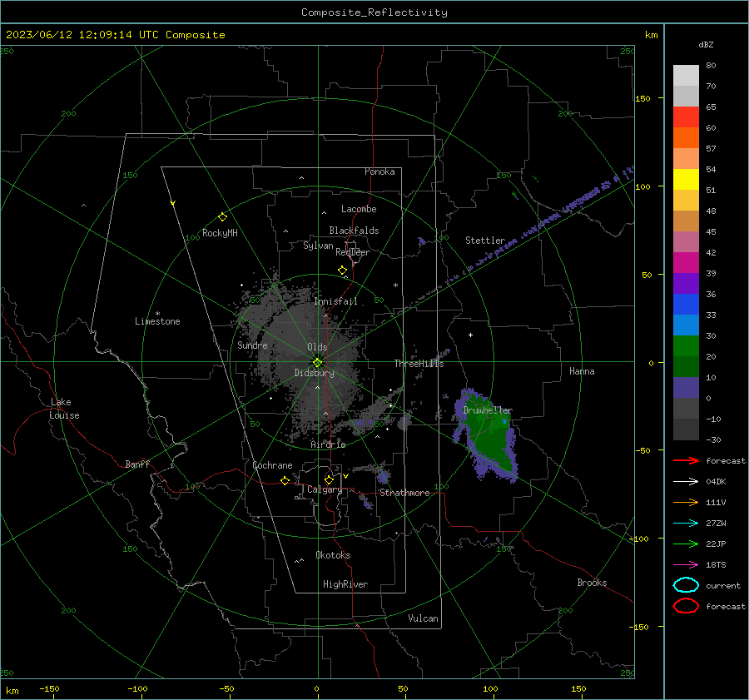
Task: Click the white 04DK arrow in legend
Action: (x=686, y=481)
